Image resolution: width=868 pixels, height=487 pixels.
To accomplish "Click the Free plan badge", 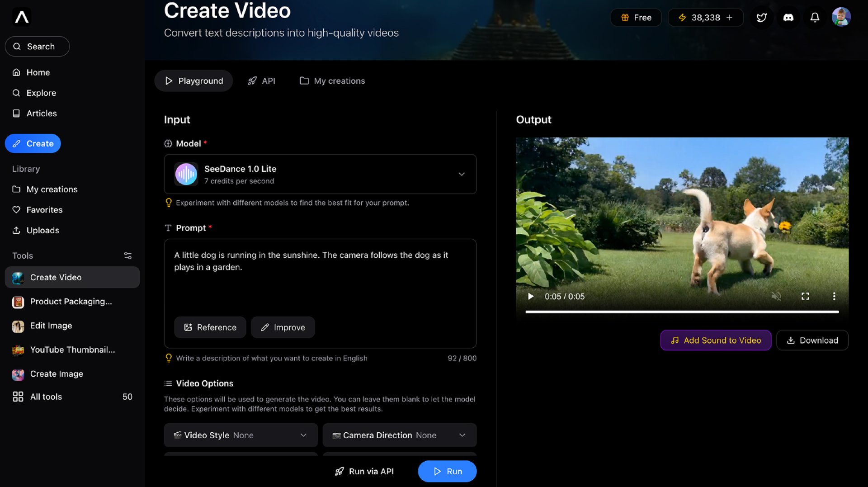I will (x=636, y=18).
